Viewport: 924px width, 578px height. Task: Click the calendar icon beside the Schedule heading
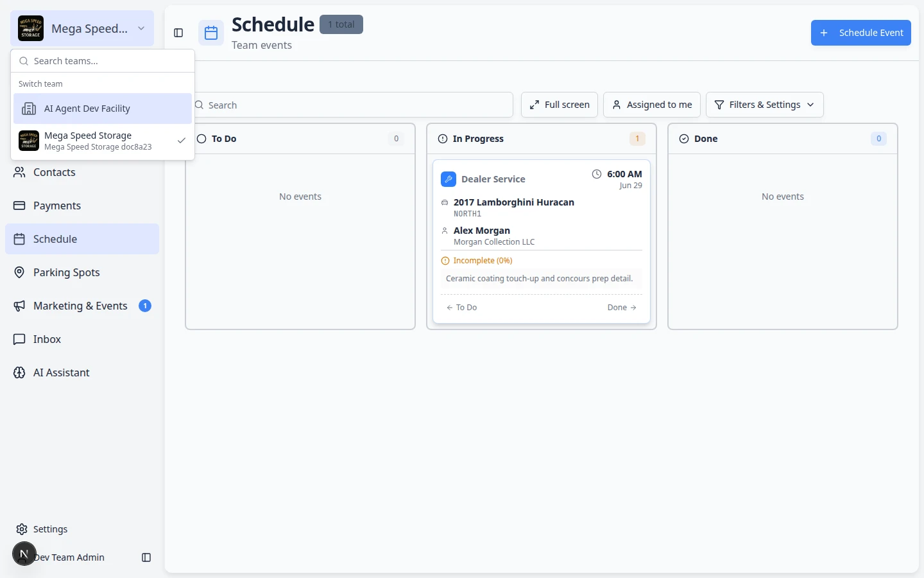click(211, 33)
